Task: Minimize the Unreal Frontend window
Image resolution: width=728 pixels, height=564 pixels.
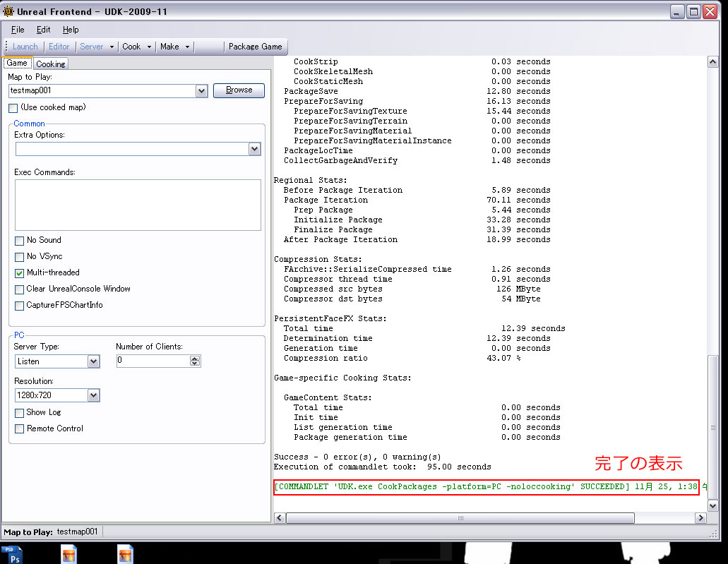Action: click(677, 11)
